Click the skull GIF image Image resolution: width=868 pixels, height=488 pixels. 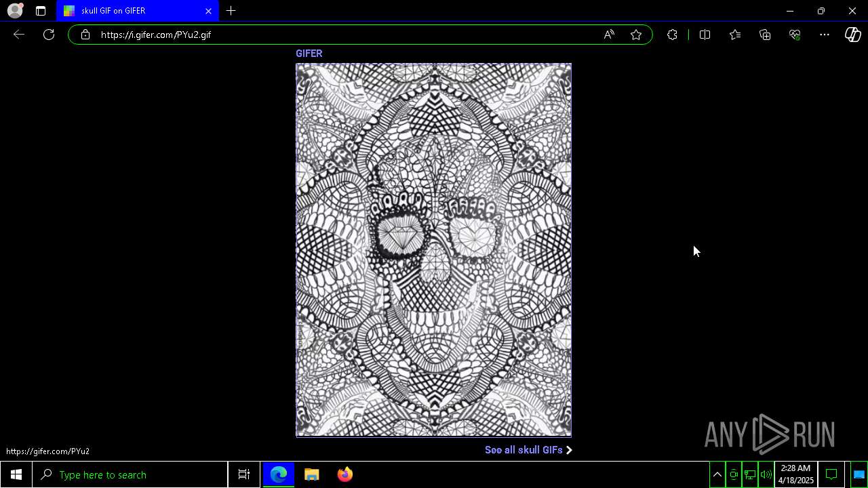point(433,250)
